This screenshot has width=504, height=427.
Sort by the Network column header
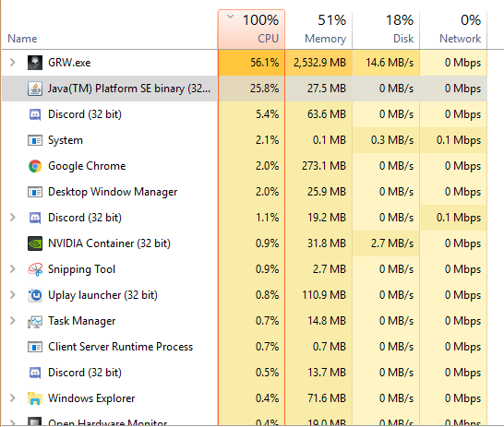tap(453, 30)
